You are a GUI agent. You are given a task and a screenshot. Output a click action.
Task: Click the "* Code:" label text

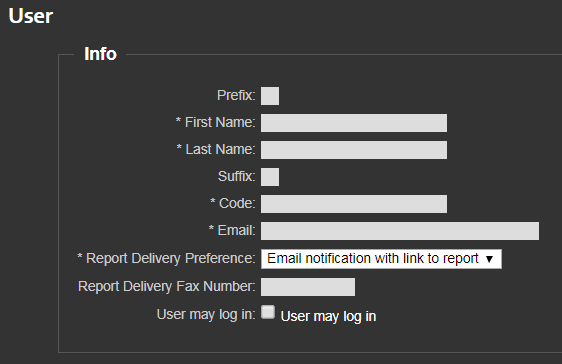click(x=233, y=203)
